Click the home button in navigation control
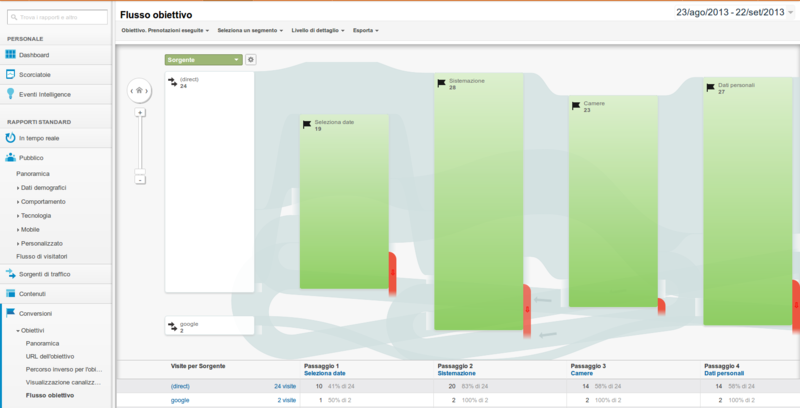 click(140, 90)
